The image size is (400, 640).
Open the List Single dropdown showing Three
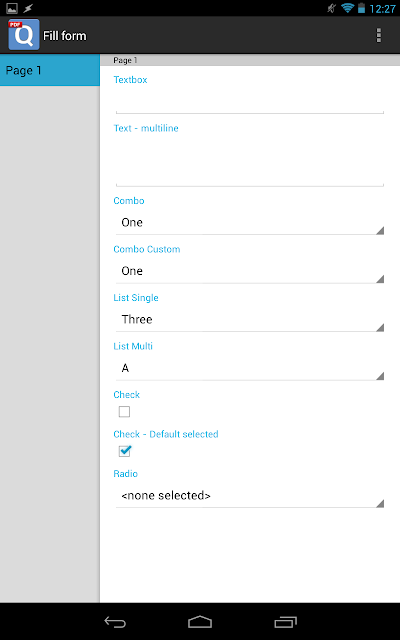250,320
